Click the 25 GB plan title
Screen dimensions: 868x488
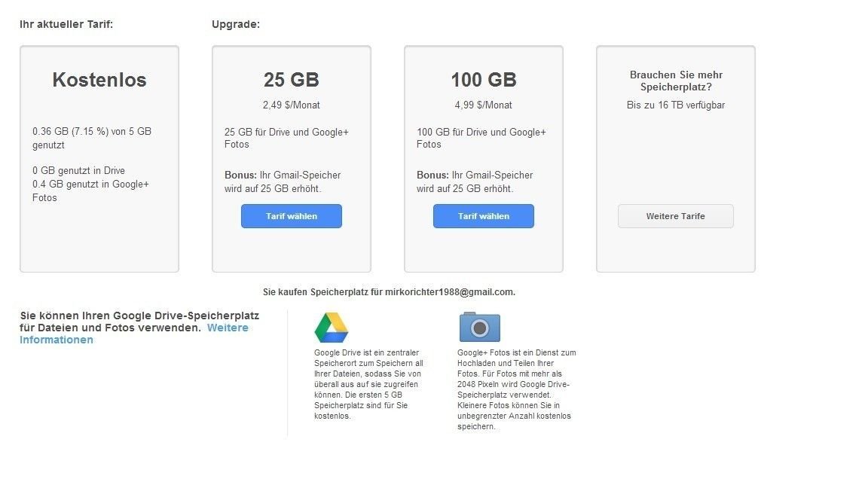[x=291, y=80]
